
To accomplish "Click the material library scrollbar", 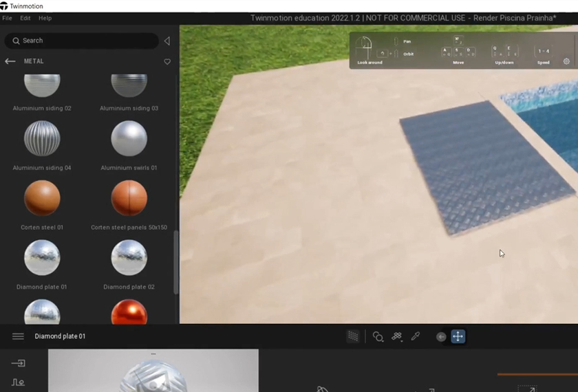I will click(x=176, y=261).
